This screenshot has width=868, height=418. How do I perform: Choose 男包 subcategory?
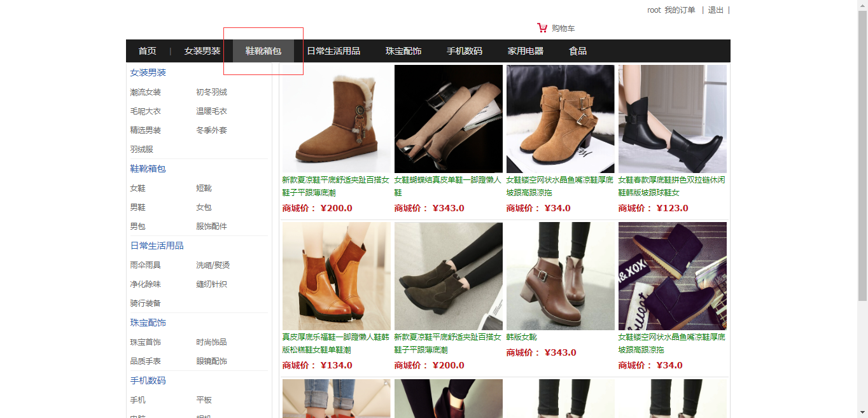tap(138, 226)
